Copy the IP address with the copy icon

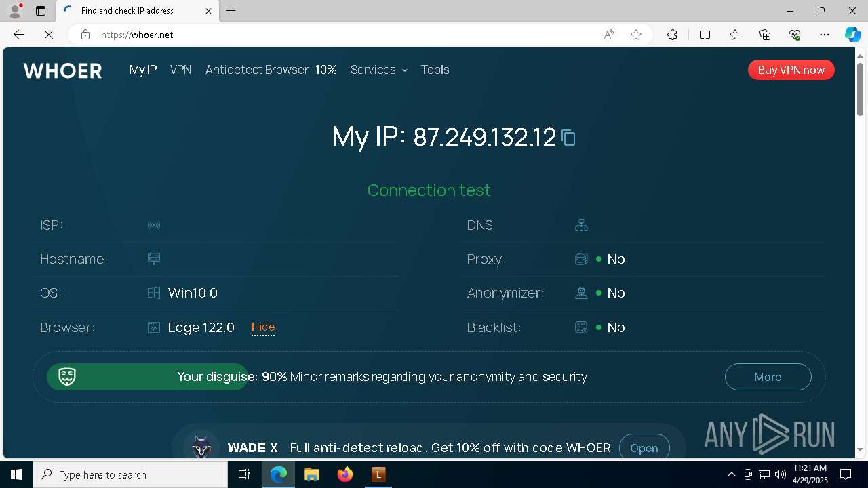coord(569,138)
